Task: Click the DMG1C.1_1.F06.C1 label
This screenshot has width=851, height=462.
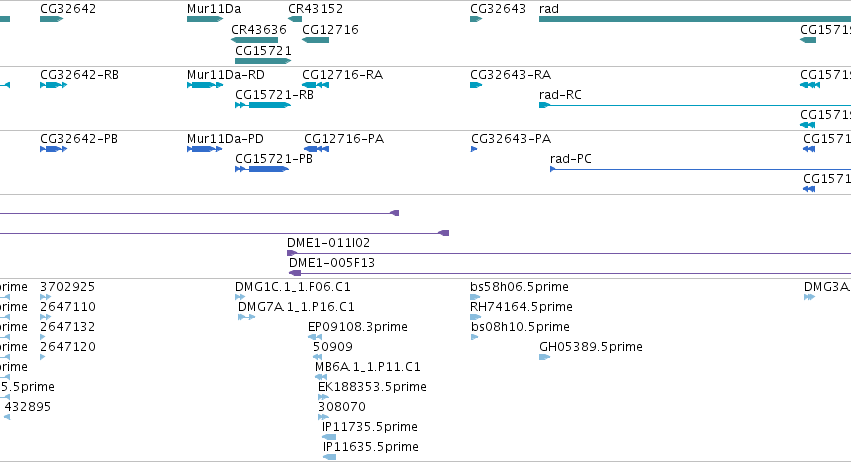Action: click(x=293, y=287)
